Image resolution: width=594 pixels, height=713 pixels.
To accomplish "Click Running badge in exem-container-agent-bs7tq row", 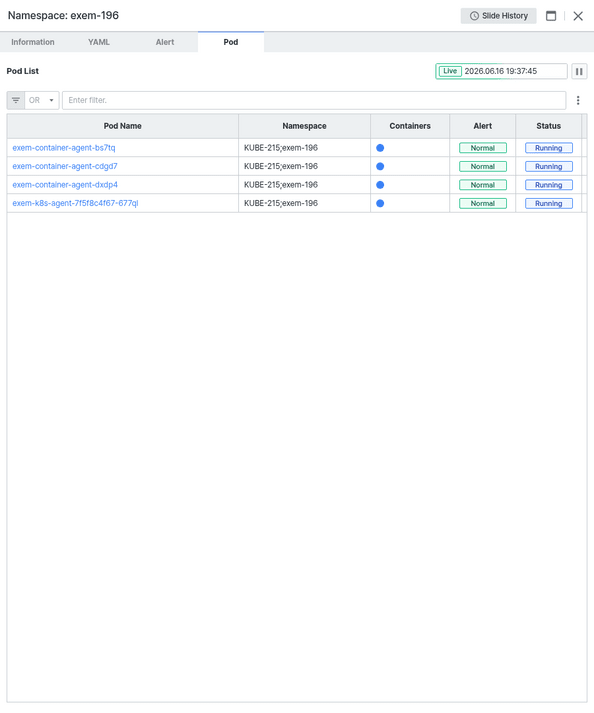I will (x=549, y=148).
